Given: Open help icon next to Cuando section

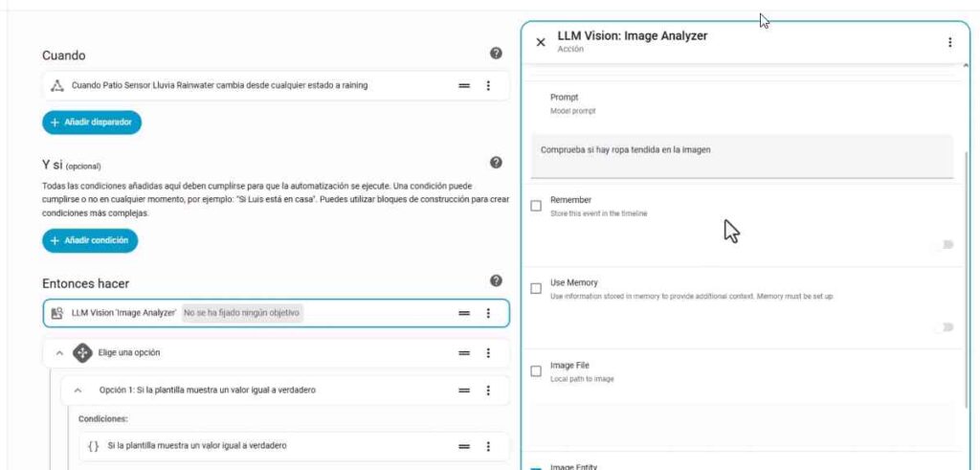Looking at the screenshot, I should pyautogui.click(x=496, y=54).
